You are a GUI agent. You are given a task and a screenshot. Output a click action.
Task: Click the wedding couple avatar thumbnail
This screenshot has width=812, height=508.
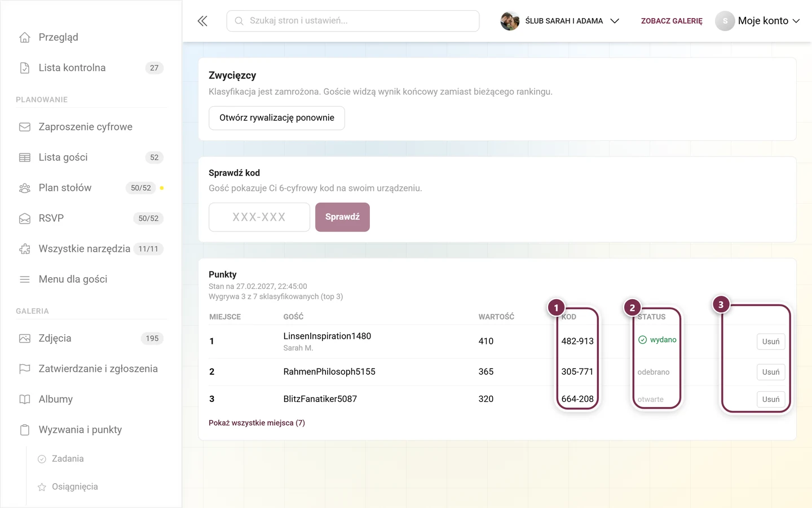click(510, 21)
